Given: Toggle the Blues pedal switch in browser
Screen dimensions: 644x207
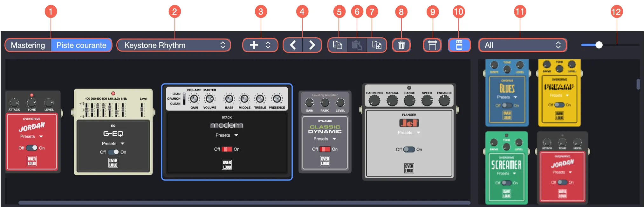Looking at the screenshot, I should [x=507, y=105].
